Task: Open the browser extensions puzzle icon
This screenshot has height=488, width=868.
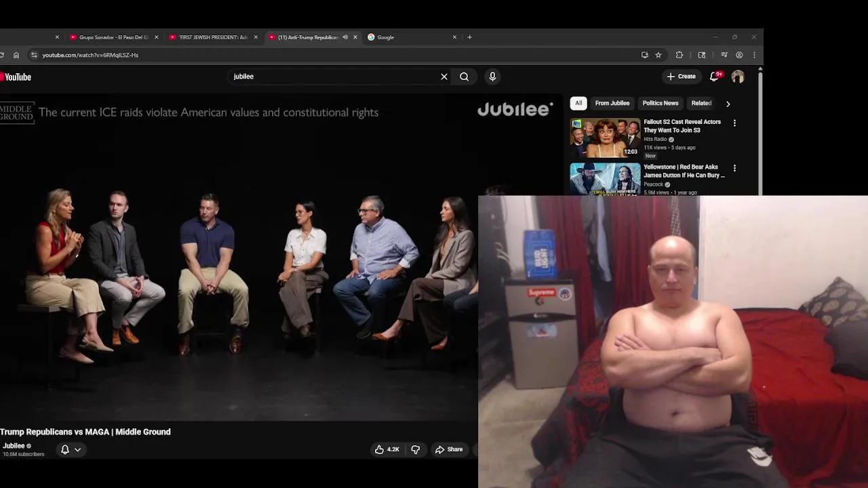Action: coord(679,55)
